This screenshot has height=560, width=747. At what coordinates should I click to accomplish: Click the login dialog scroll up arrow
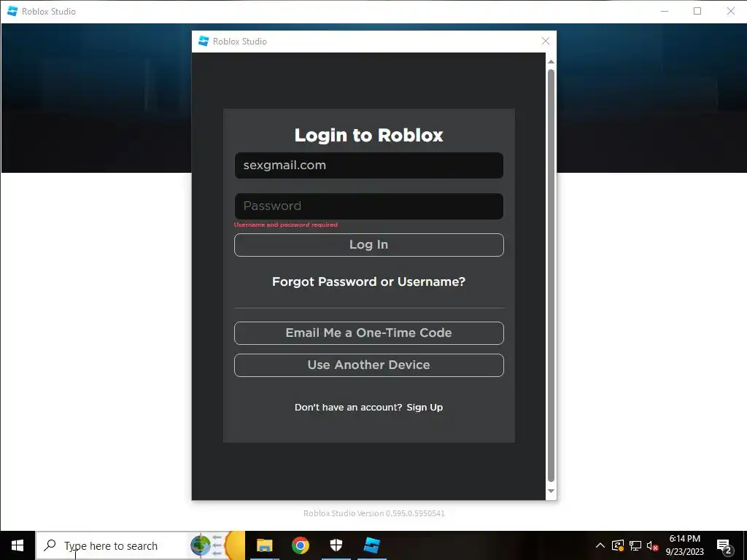(551, 62)
